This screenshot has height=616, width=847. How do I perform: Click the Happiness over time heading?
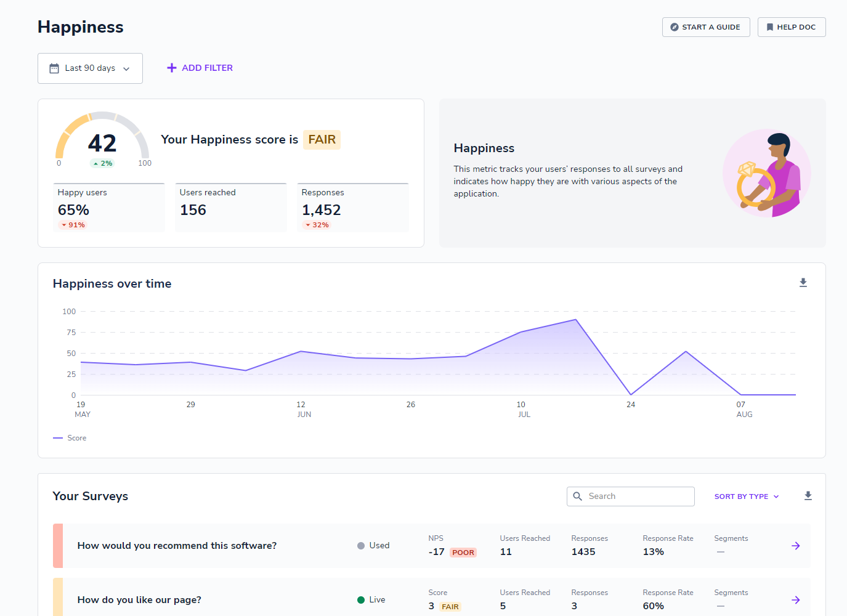pos(112,284)
